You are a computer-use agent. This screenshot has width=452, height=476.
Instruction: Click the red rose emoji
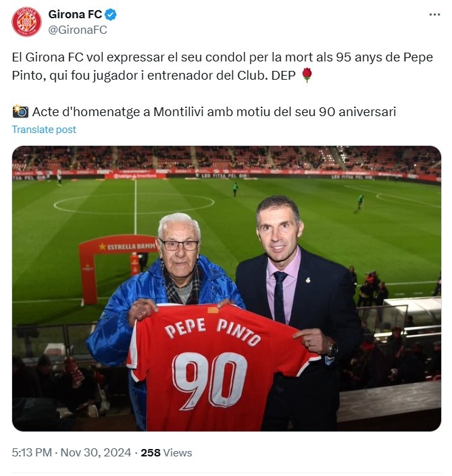pos(307,75)
